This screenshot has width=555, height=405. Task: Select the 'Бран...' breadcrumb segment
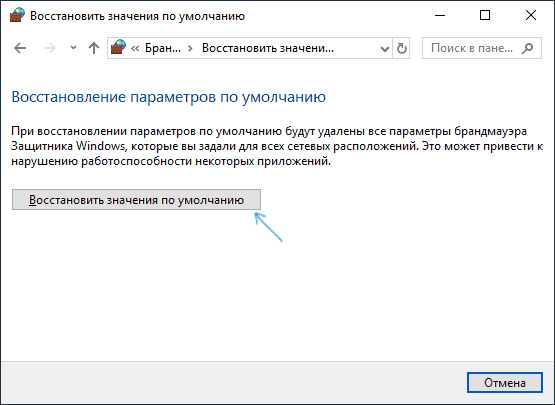(x=163, y=48)
